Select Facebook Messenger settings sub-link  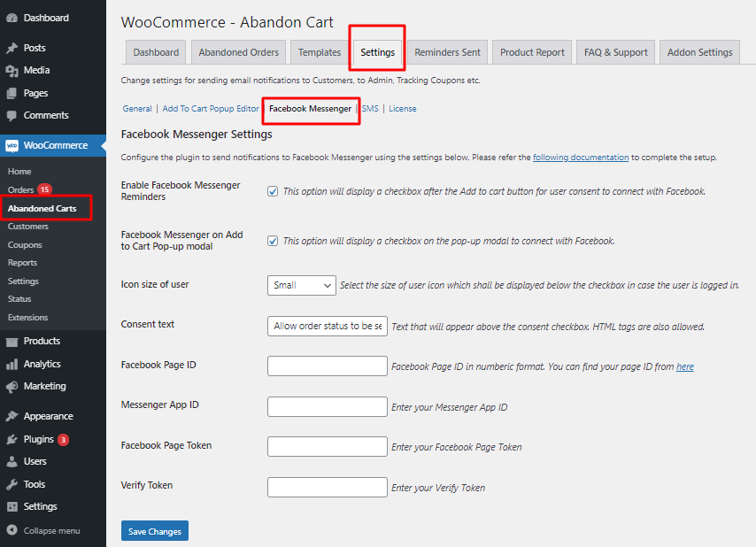tap(310, 109)
